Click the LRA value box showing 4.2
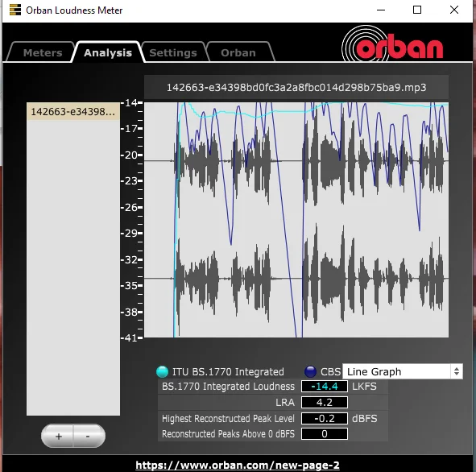Screen dimensions: 476x472 click(325, 402)
